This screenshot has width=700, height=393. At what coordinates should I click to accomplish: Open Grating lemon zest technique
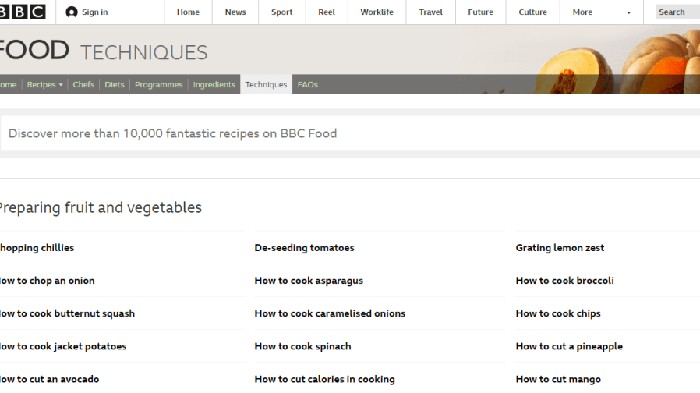point(560,248)
